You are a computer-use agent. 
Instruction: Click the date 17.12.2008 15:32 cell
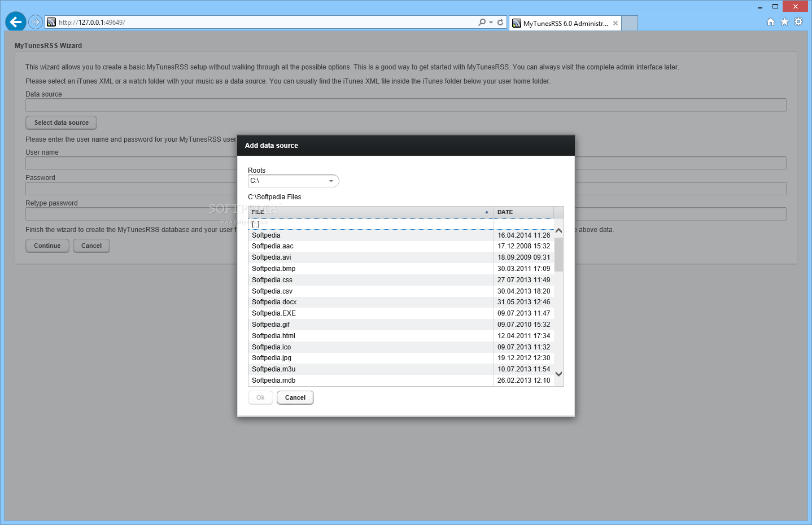[x=523, y=246]
